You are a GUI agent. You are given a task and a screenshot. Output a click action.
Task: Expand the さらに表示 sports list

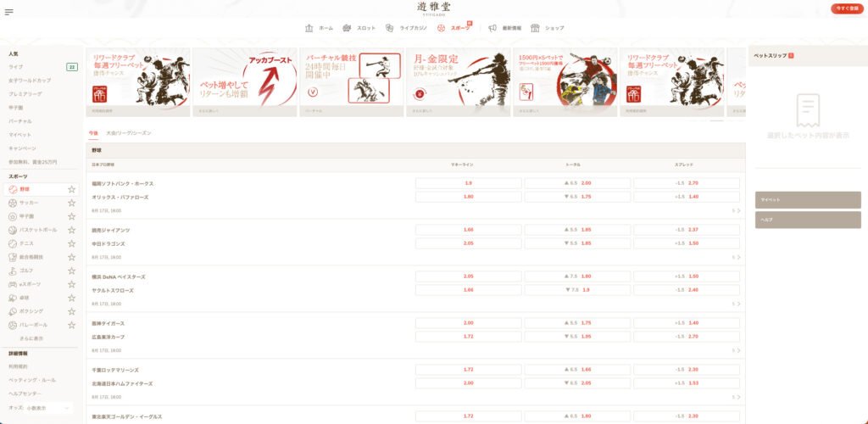click(31, 338)
